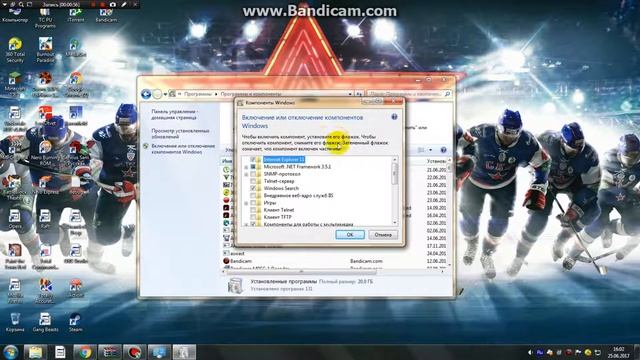
Task: Click Forward arrow in Programs window
Action: (157, 94)
